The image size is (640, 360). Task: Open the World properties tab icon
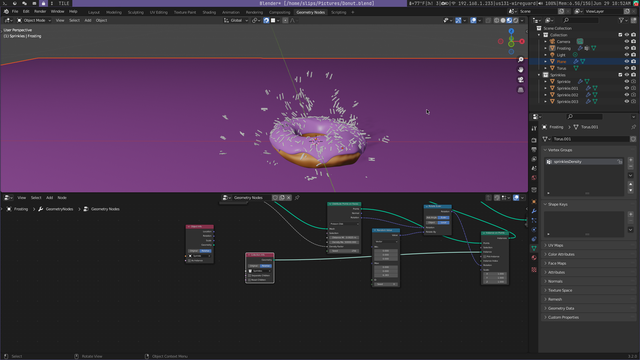click(534, 178)
